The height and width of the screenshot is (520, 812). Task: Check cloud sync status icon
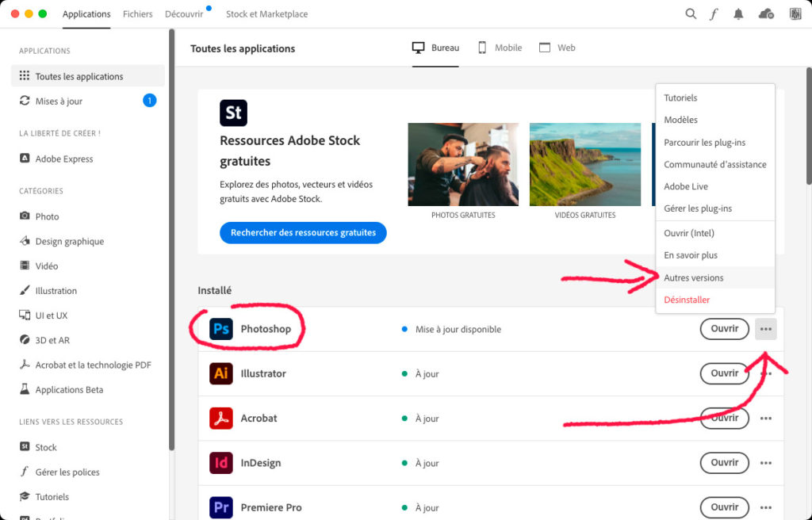766,14
